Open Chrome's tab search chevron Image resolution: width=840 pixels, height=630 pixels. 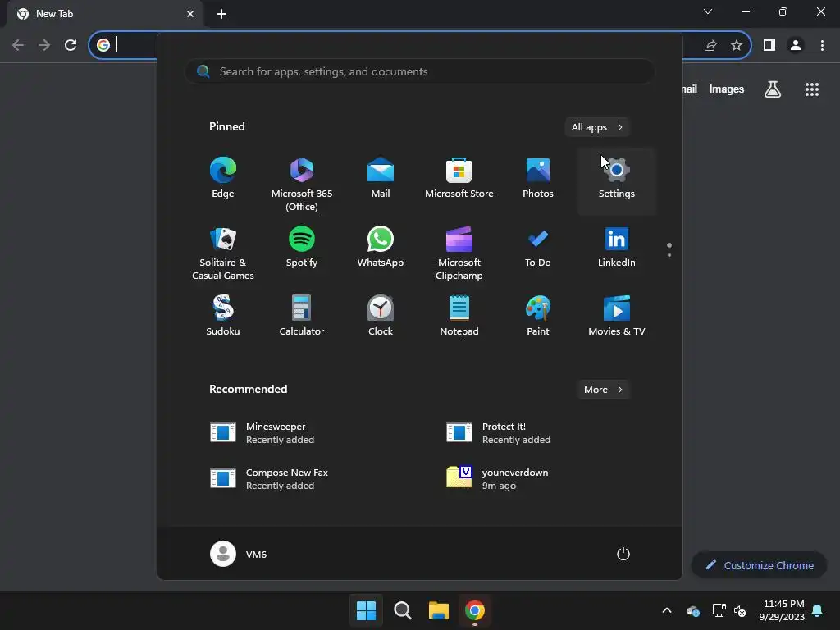click(708, 11)
